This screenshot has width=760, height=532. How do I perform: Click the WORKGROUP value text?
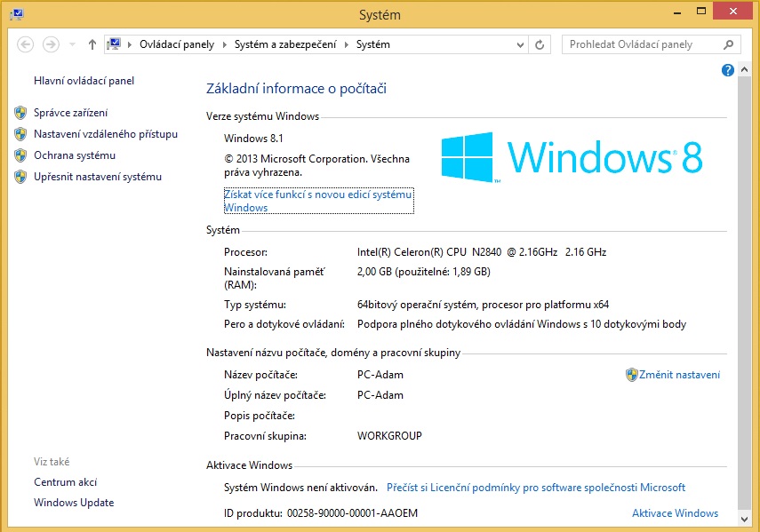click(x=389, y=436)
